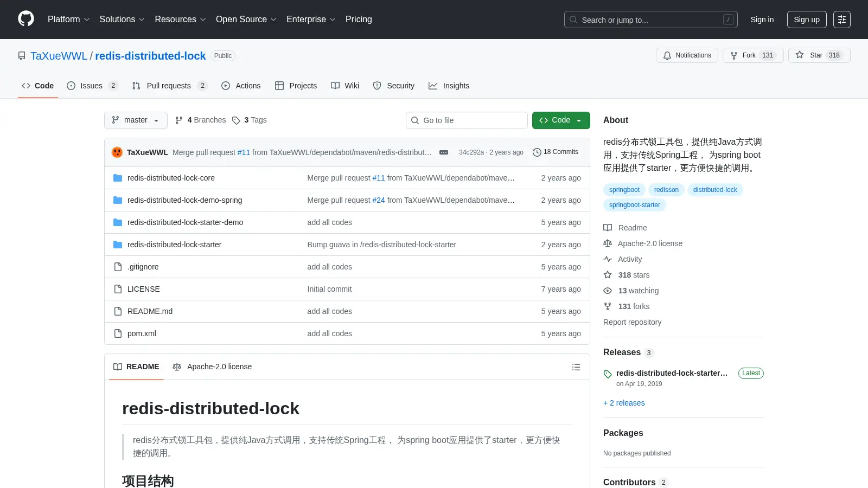Switch to the Issues tab
This screenshot has height=488, width=868.
(92, 86)
